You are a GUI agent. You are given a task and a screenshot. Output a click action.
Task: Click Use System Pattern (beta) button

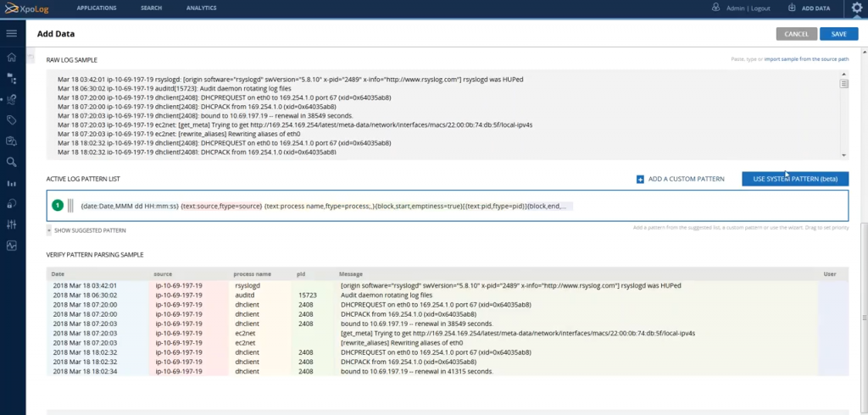coord(795,179)
